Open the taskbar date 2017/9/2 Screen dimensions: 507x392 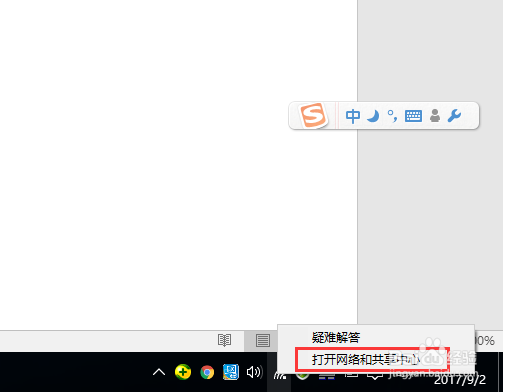(460, 379)
